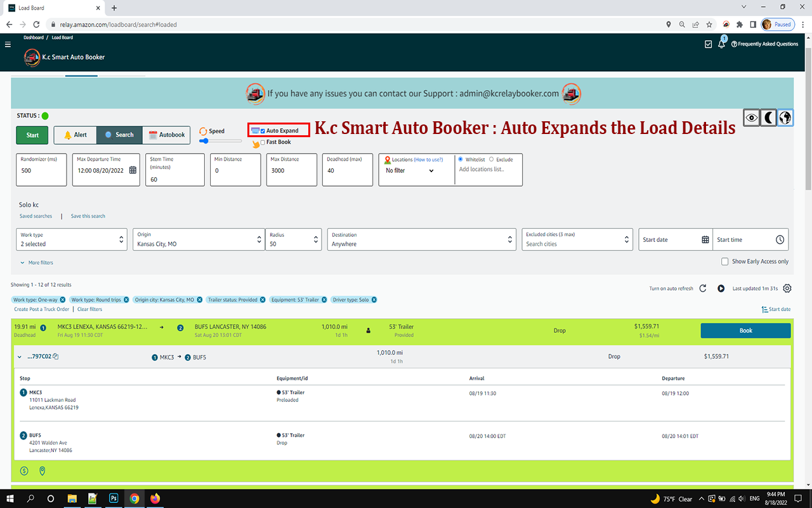Expand More filters
This screenshot has height=508, width=812.
coord(37,263)
